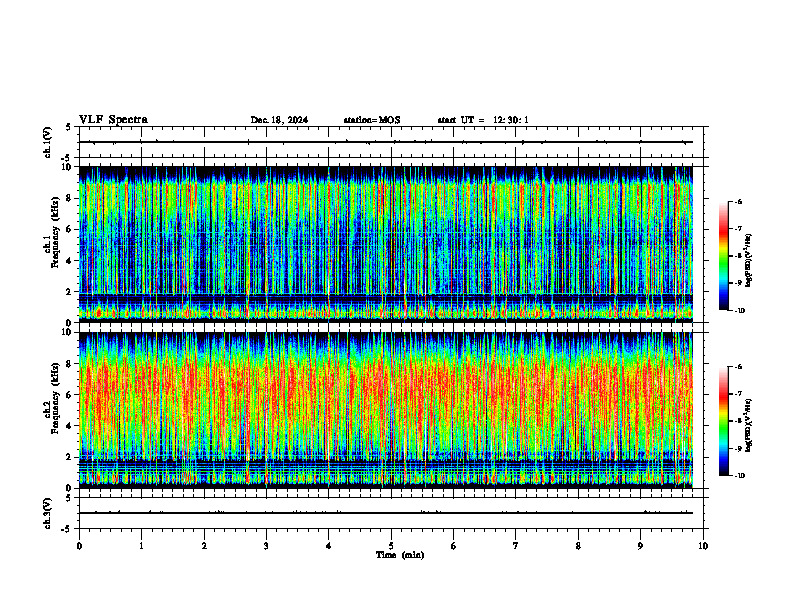Click the "start UT = 12:30: 1" text

[483, 120]
